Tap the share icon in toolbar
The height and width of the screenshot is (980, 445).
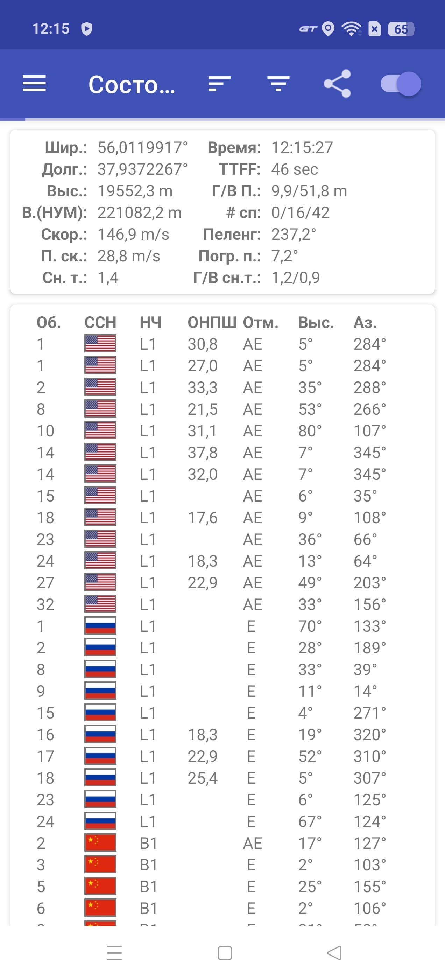(x=337, y=84)
